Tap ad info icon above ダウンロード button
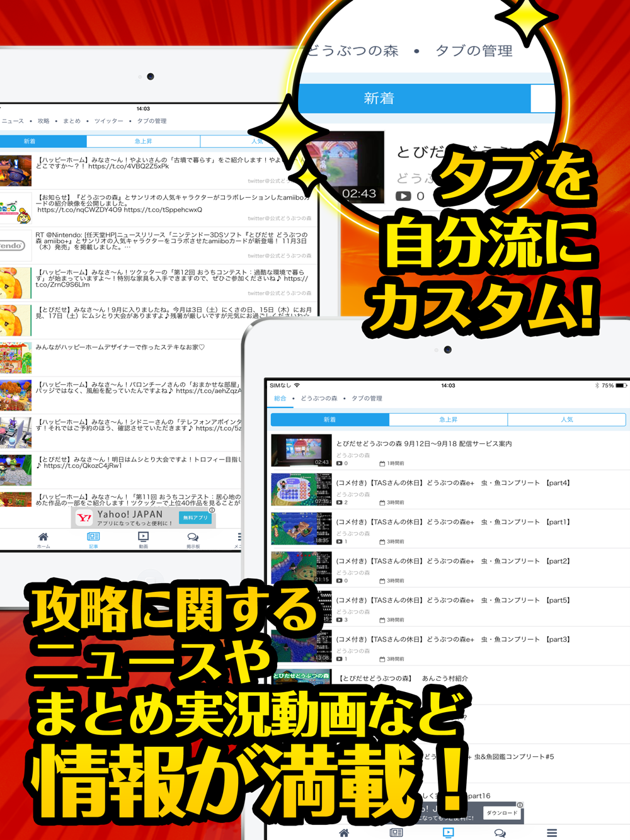This screenshot has height=840, width=630. click(520, 805)
